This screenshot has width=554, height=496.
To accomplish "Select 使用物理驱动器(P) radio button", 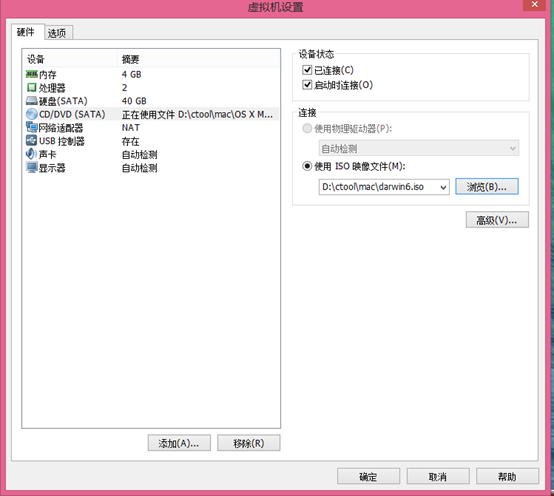I will (x=307, y=128).
